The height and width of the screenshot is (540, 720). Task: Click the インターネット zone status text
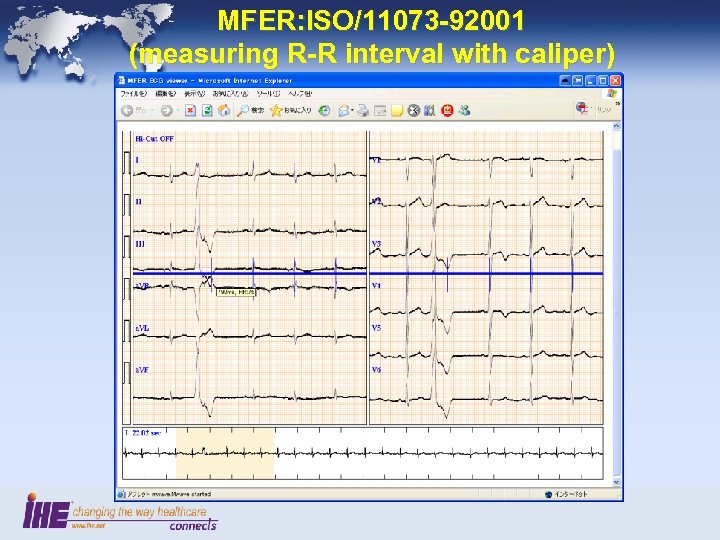pyautogui.click(x=571, y=495)
